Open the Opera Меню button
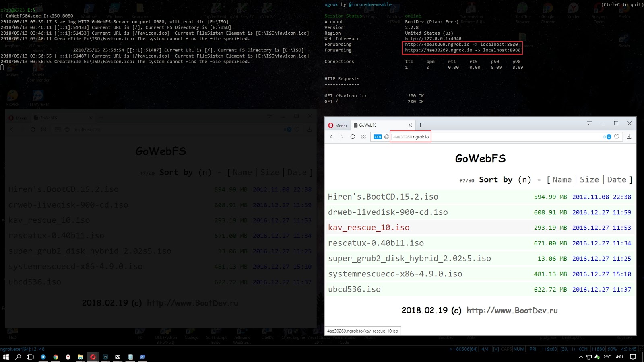 pos(337,125)
